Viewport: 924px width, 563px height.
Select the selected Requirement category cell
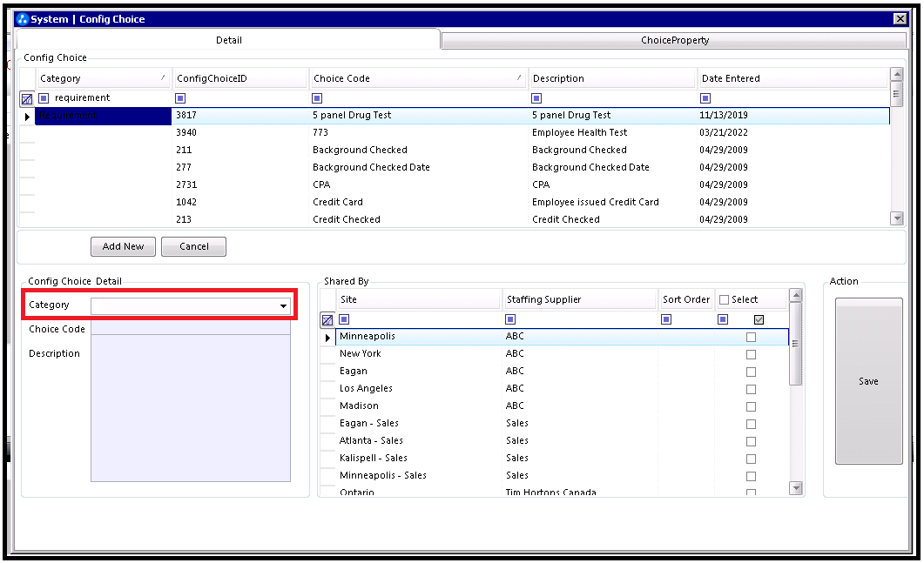103,116
